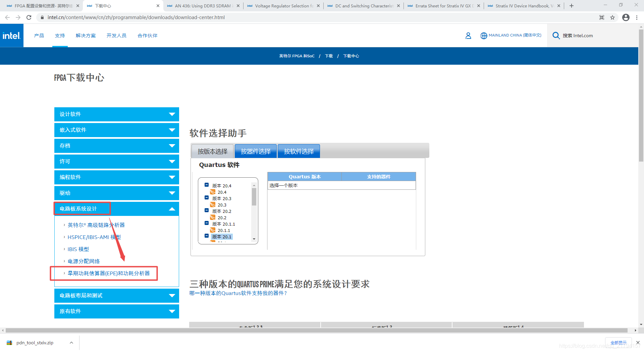
Task: Open a new tab with the plus button
Action: pyautogui.click(x=572, y=6)
